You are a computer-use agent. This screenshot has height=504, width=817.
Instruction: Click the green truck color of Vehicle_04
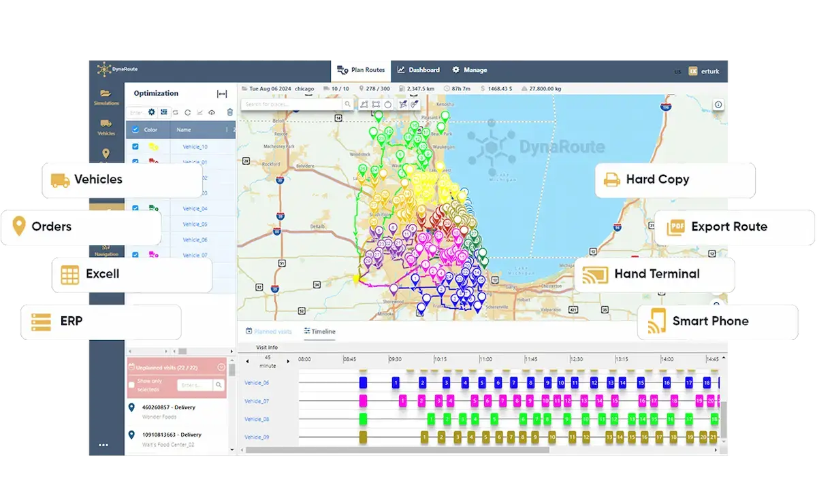(154, 209)
